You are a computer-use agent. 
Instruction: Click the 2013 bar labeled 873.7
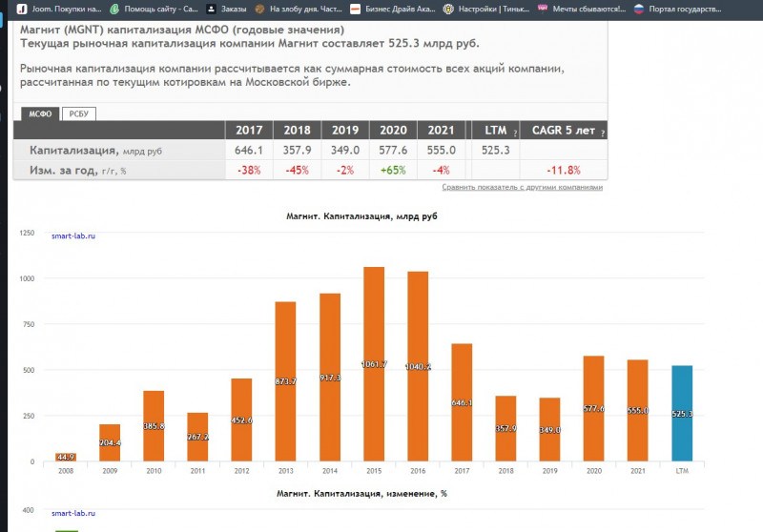pos(285,381)
